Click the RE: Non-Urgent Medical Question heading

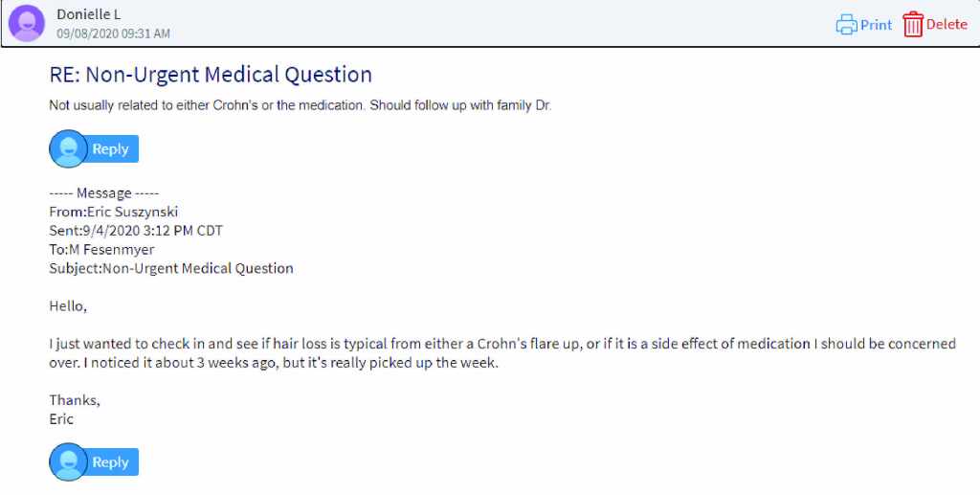pyautogui.click(x=211, y=75)
